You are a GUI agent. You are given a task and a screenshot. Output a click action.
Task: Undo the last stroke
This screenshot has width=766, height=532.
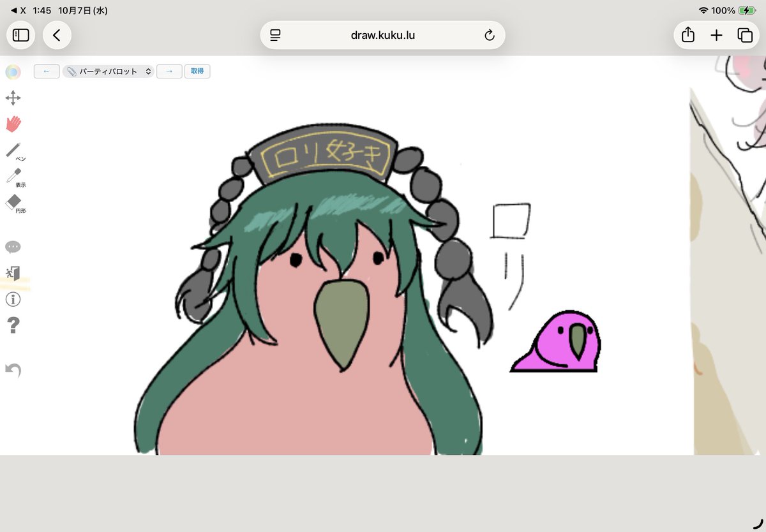click(x=13, y=370)
